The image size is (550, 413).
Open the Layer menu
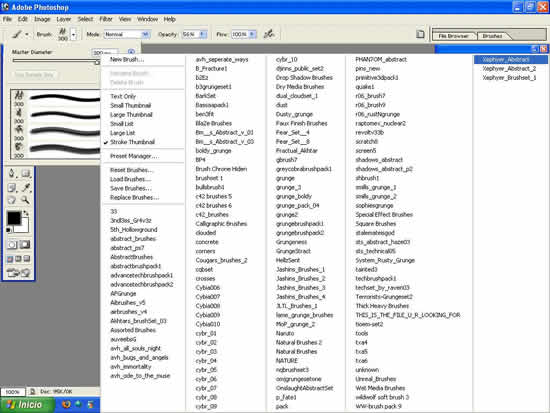pos(64,19)
